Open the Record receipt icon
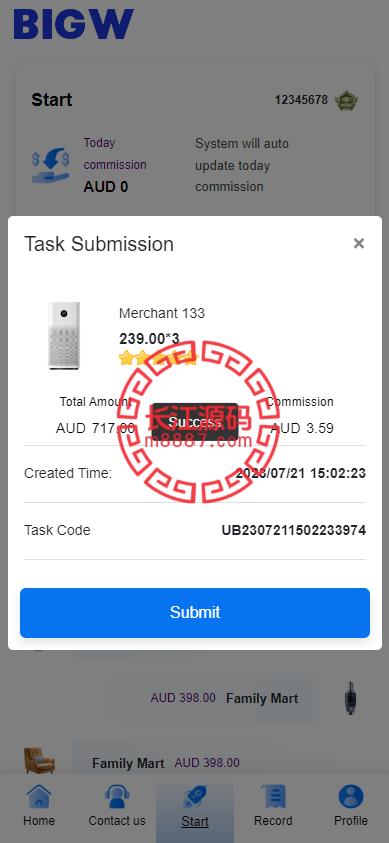 click(273, 796)
